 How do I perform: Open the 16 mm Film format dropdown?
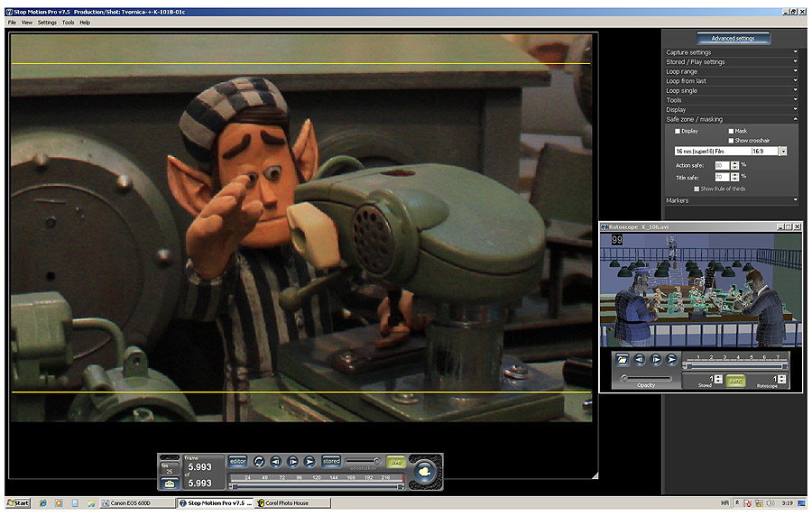(783, 152)
